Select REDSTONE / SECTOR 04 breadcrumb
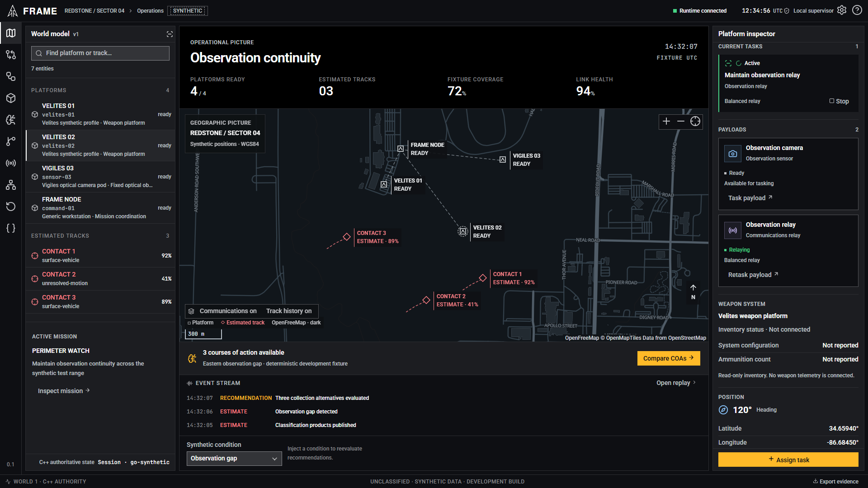Viewport: 868px width, 488px height. [94, 11]
